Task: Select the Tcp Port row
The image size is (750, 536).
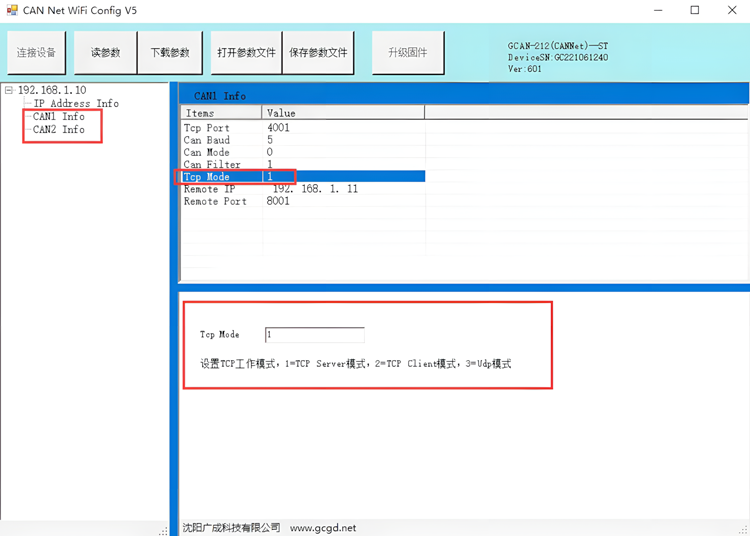Action: tap(207, 128)
